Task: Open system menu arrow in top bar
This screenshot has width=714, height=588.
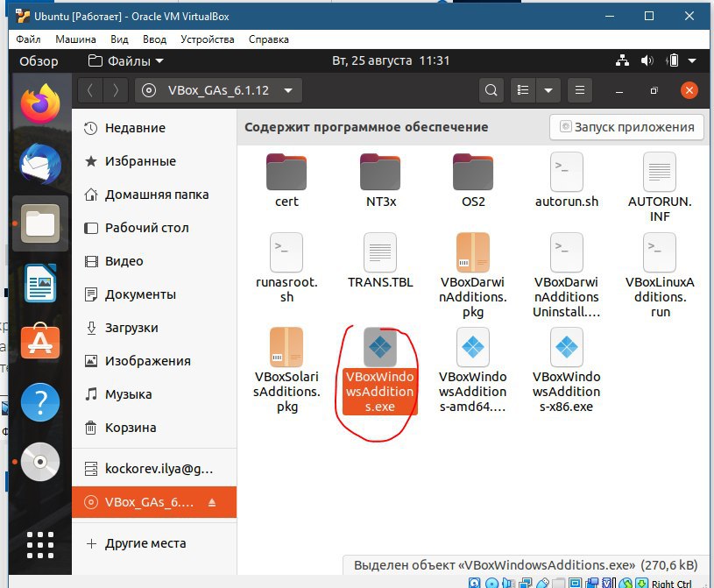Action: tap(692, 60)
